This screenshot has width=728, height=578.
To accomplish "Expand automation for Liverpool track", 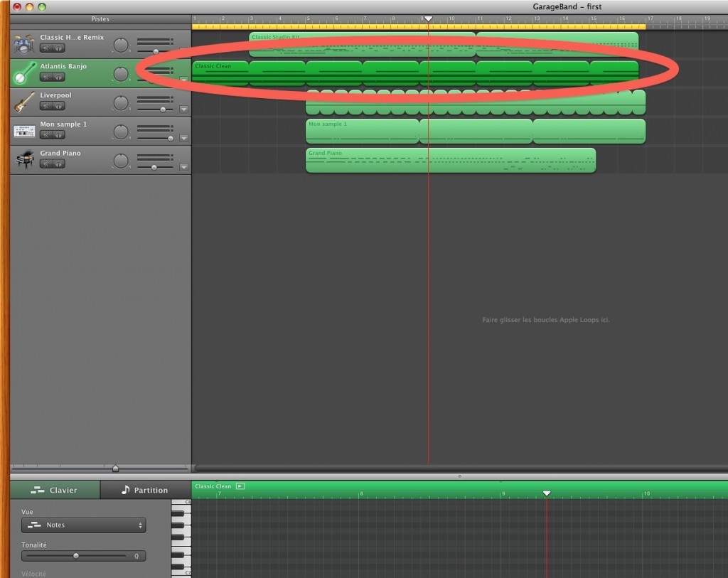I will (184, 109).
